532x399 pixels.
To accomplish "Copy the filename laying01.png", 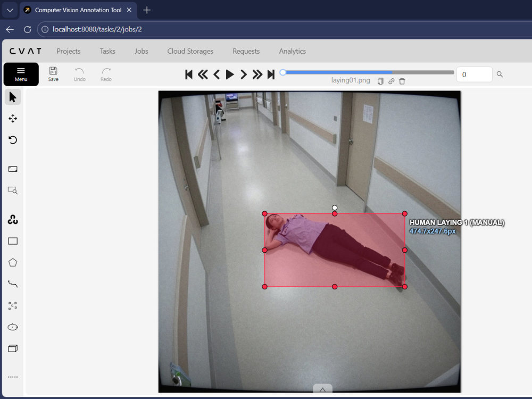I will pyautogui.click(x=380, y=81).
